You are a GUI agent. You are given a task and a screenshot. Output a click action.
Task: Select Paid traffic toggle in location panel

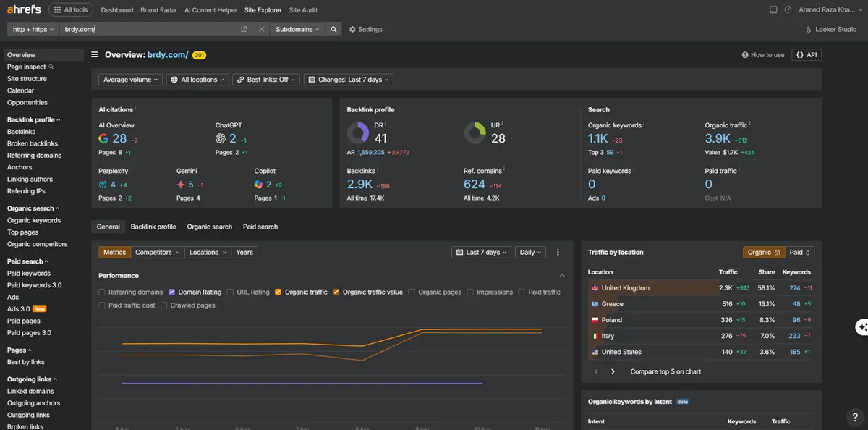(799, 253)
